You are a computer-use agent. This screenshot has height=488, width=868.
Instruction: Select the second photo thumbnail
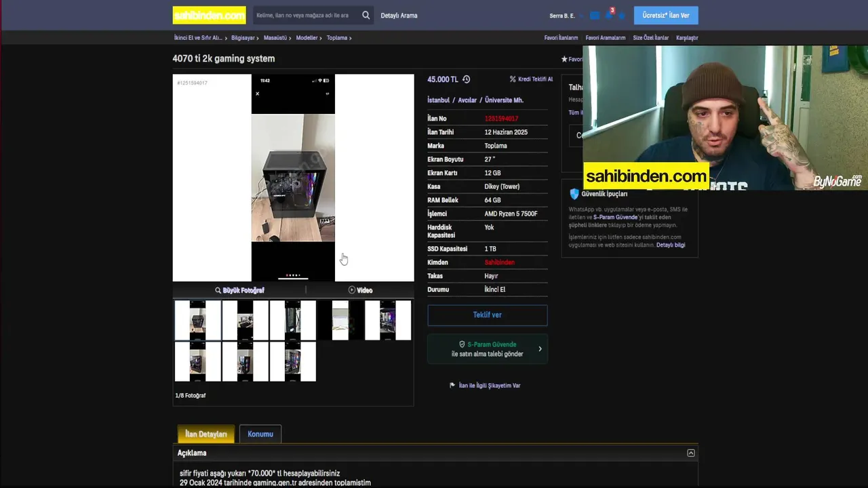coord(245,320)
